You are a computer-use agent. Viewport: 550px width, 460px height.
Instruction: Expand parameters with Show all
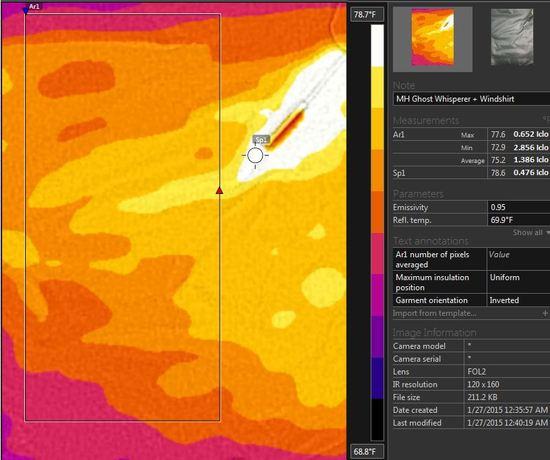click(x=530, y=232)
